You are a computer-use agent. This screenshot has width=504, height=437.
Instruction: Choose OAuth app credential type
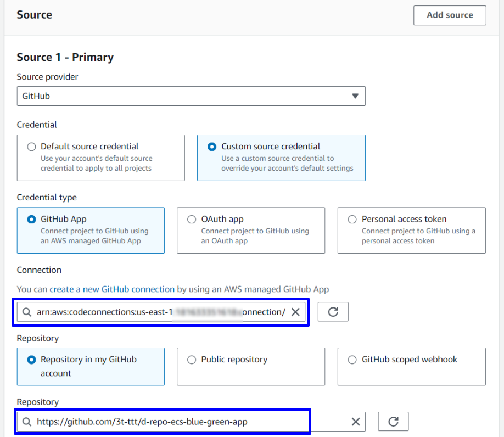click(192, 219)
